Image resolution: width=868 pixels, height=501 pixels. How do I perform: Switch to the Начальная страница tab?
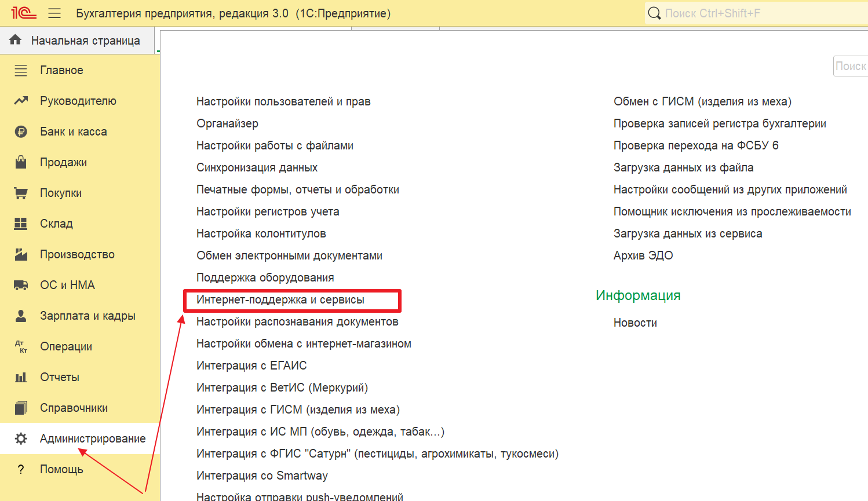pyautogui.click(x=85, y=41)
